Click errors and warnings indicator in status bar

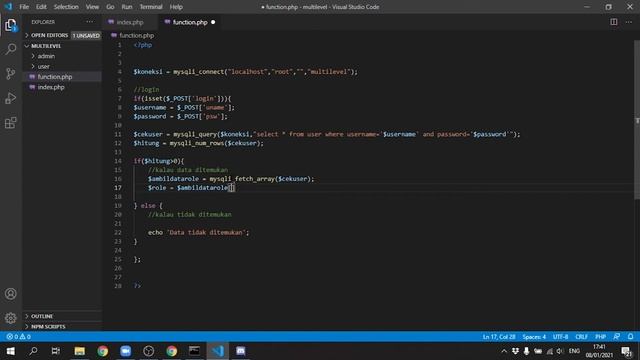[x=18, y=337]
